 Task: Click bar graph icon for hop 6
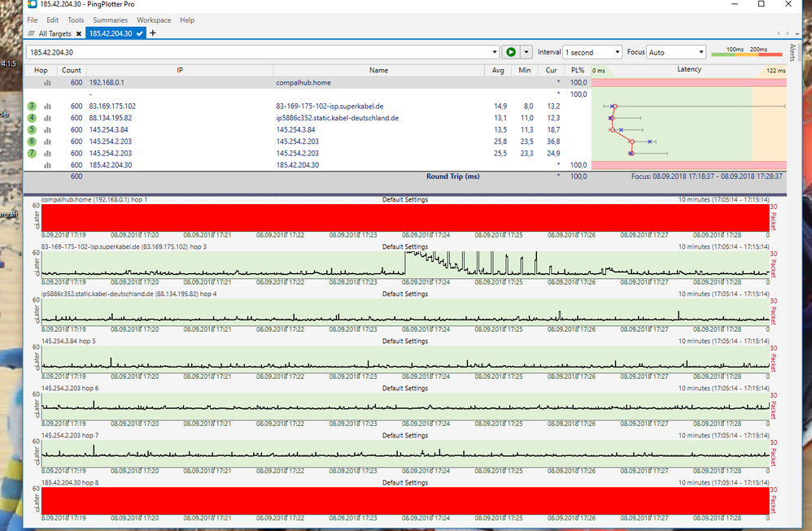(47, 141)
